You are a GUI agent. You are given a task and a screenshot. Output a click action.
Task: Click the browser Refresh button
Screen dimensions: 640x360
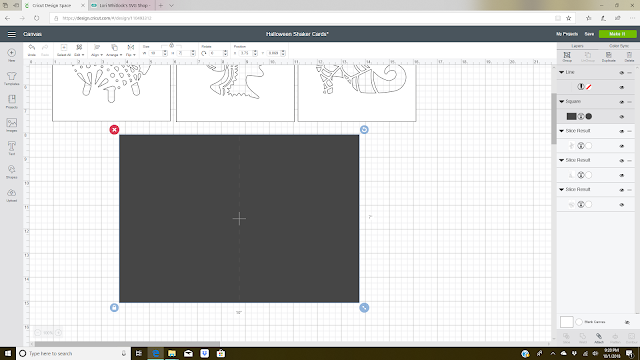pos(37,18)
